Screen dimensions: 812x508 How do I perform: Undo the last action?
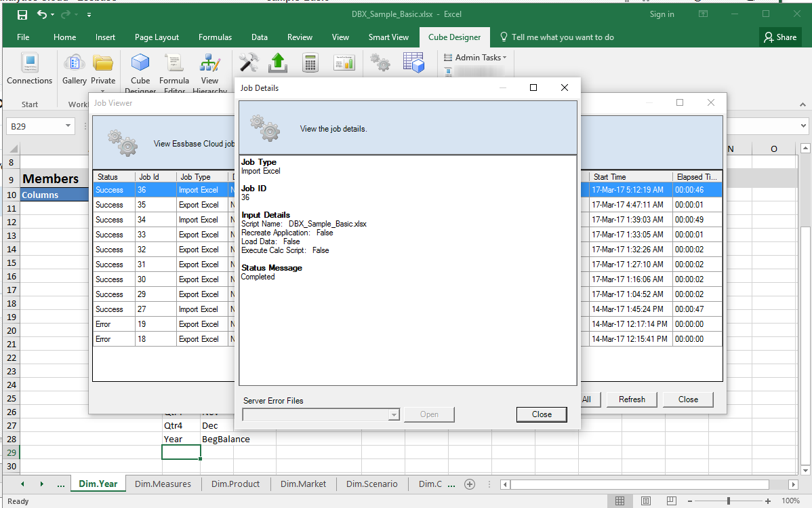(42, 14)
